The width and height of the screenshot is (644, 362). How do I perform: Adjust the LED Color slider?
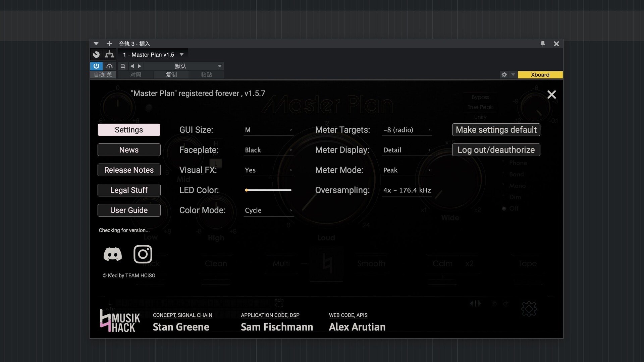[268, 190]
